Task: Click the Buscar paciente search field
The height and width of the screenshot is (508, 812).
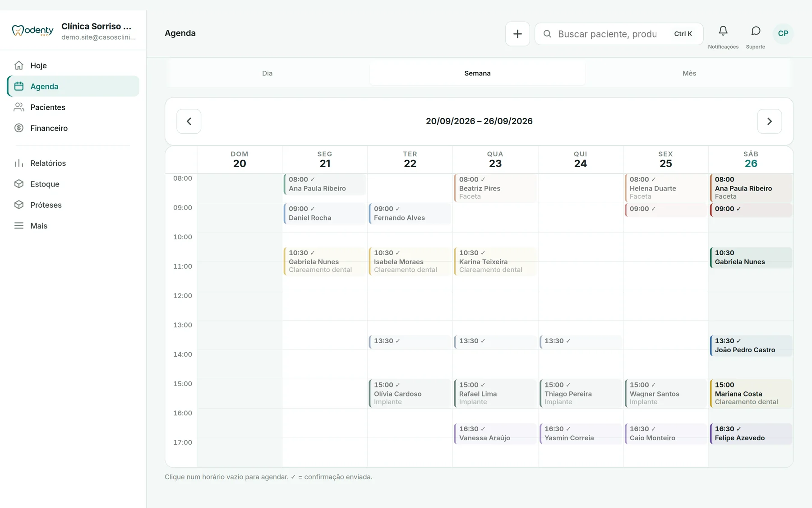Action: [619, 34]
